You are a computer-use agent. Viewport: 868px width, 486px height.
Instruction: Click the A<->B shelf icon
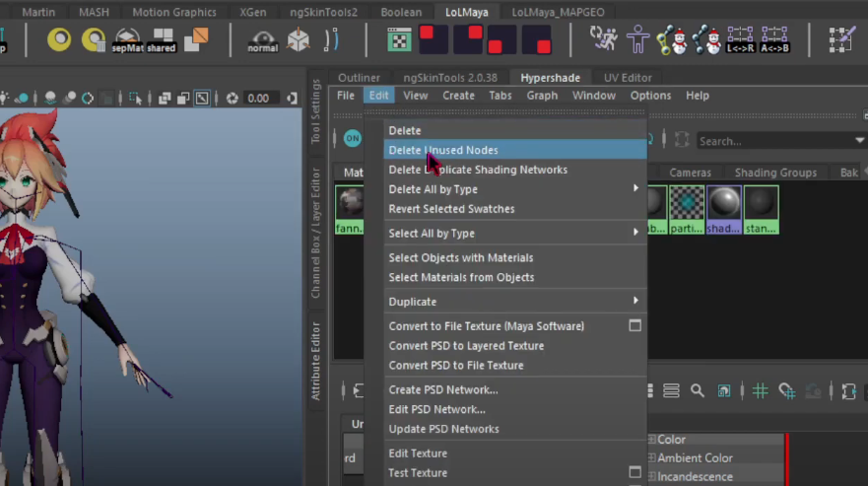[x=774, y=39]
